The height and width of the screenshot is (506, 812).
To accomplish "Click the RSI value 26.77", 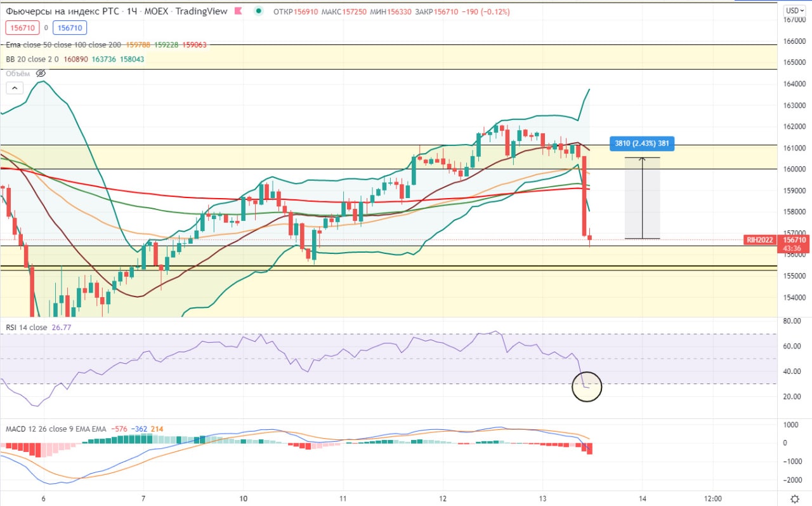I will (61, 328).
